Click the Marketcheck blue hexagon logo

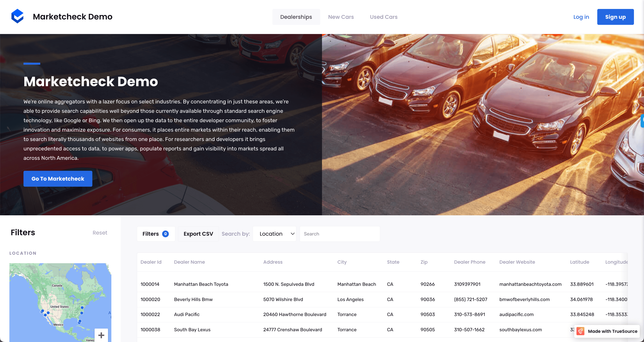coord(17,17)
